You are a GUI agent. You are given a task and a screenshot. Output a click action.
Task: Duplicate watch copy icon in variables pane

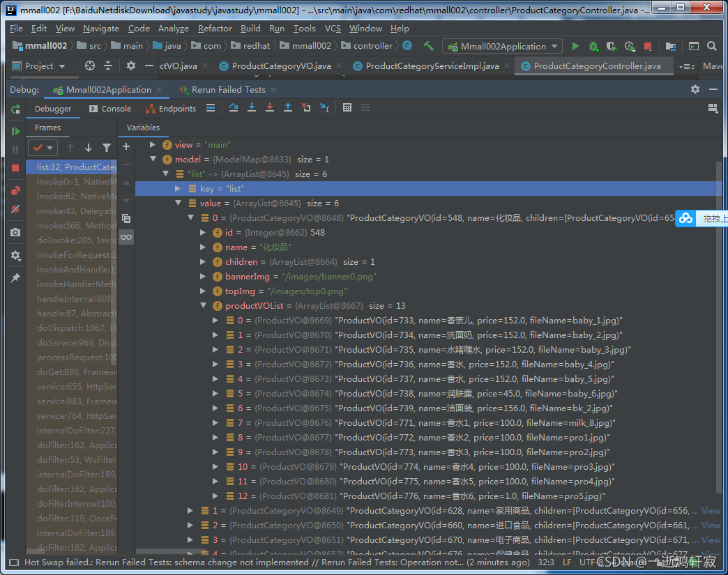click(x=126, y=218)
